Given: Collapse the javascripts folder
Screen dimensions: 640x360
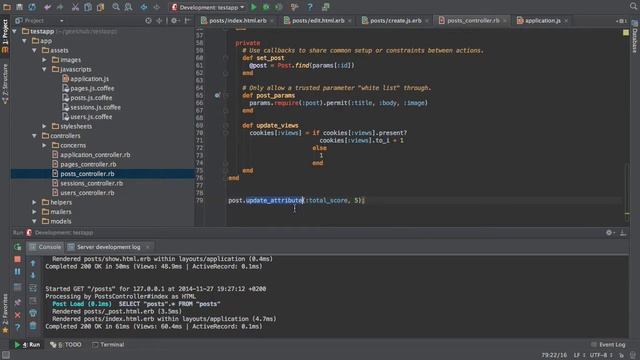Looking at the screenshot, I should coord(44,69).
